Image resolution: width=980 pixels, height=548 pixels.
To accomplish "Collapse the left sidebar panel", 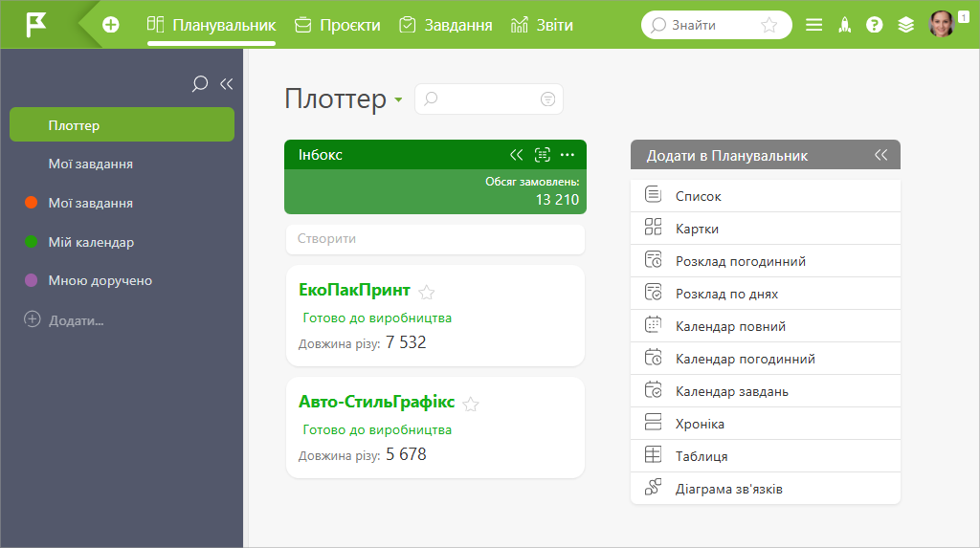I will tap(226, 84).
